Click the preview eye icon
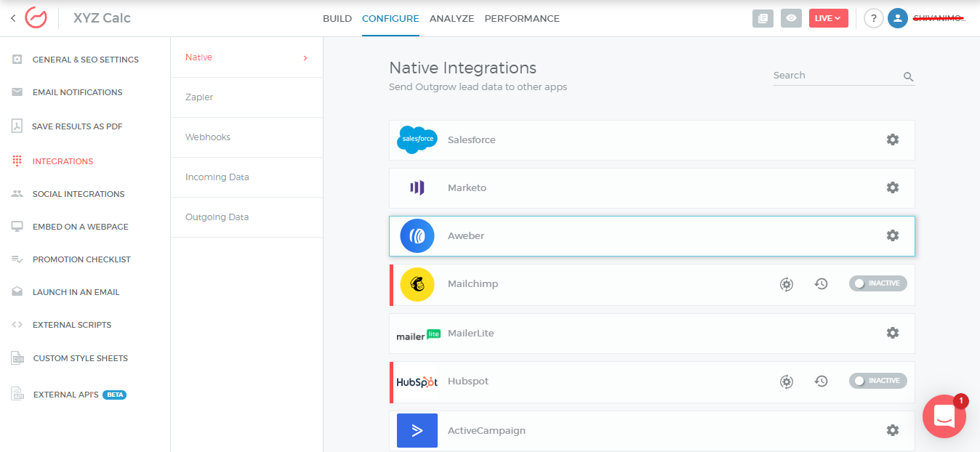This screenshot has width=980, height=452. coord(791,18)
